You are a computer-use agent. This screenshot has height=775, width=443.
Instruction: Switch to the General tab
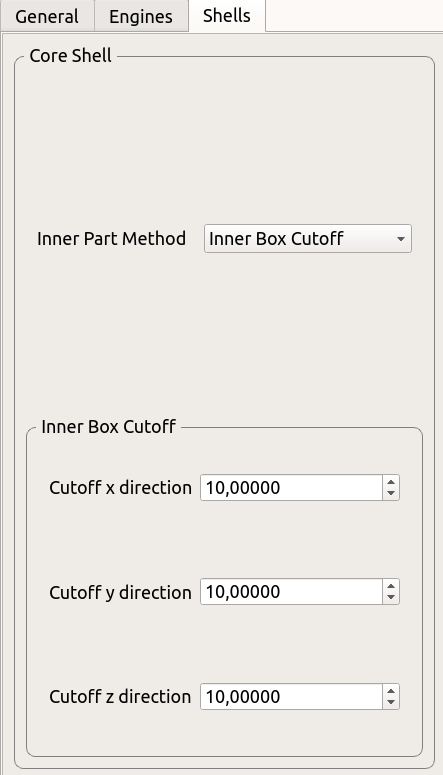point(47,16)
